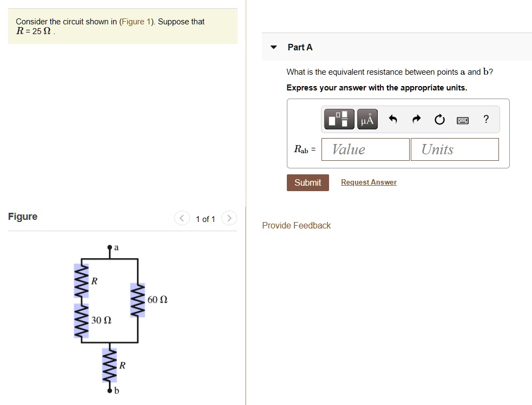Click the left figure navigation arrow

click(182, 218)
